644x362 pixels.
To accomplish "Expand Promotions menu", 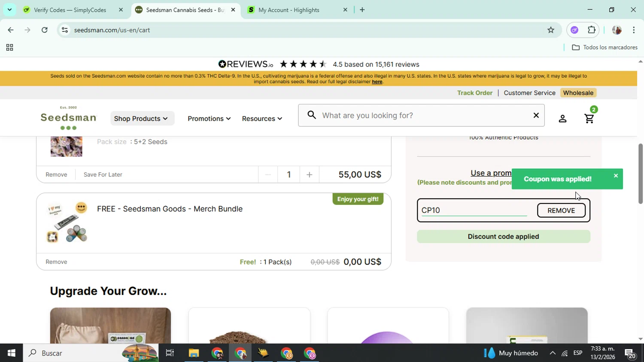I will coord(209,119).
